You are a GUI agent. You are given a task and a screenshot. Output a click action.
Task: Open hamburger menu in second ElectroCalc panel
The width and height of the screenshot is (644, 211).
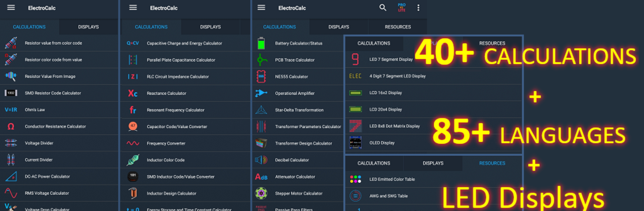pos(133,7)
